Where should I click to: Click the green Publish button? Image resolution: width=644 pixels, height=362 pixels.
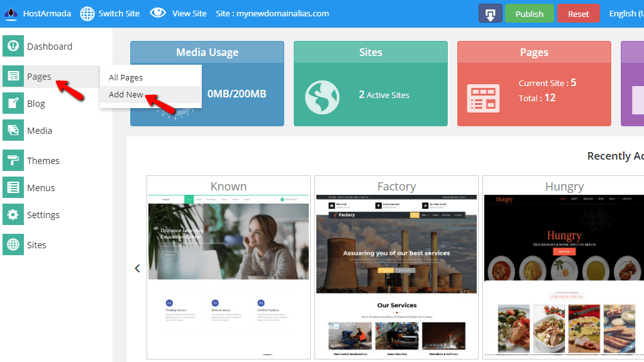click(x=529, y=14)
